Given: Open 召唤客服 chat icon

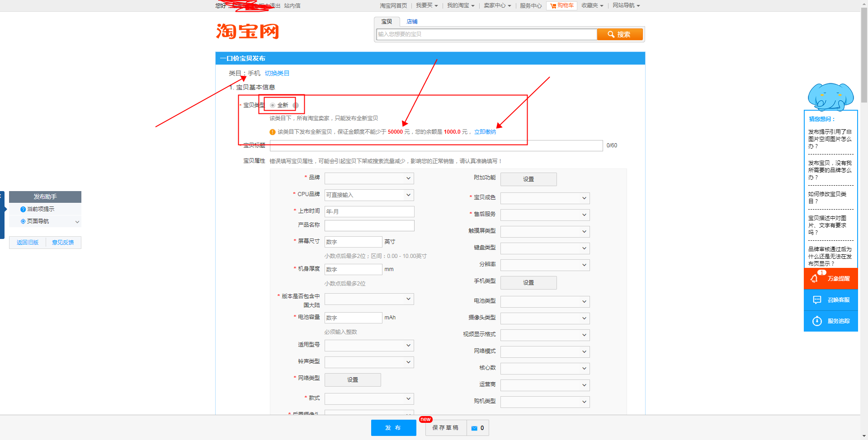Looking at the screenshot, I should point(817,300).
